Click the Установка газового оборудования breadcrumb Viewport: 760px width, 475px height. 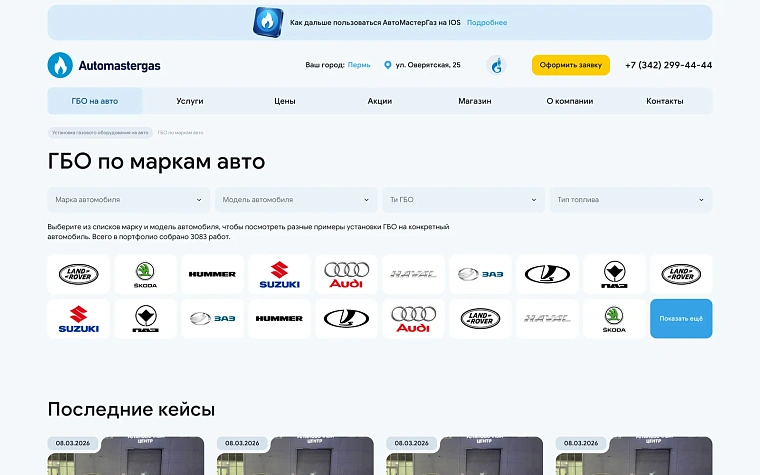(100, 132)
